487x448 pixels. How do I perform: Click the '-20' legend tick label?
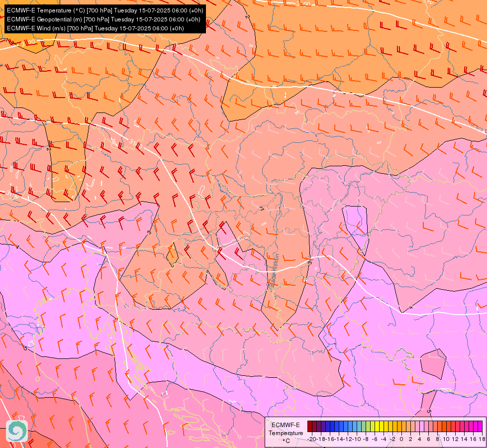312,440
